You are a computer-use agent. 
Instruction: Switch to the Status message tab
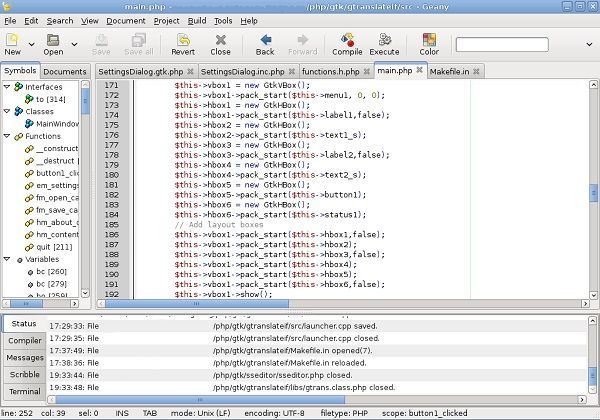coord(24,324)
